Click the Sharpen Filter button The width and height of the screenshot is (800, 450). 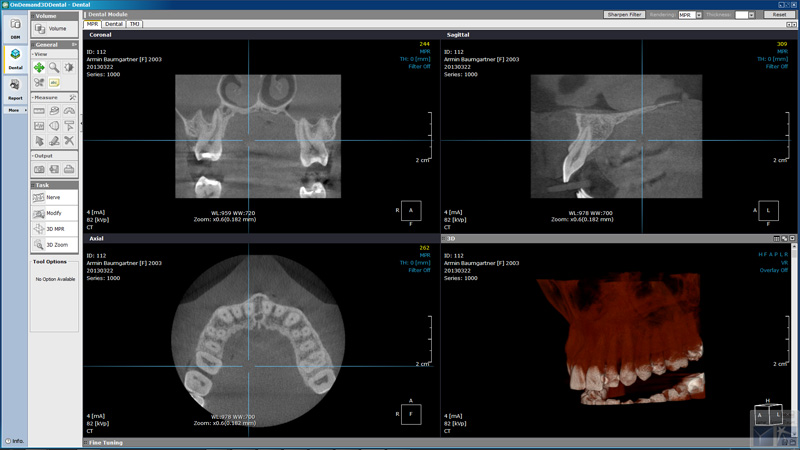coord(624,15)
